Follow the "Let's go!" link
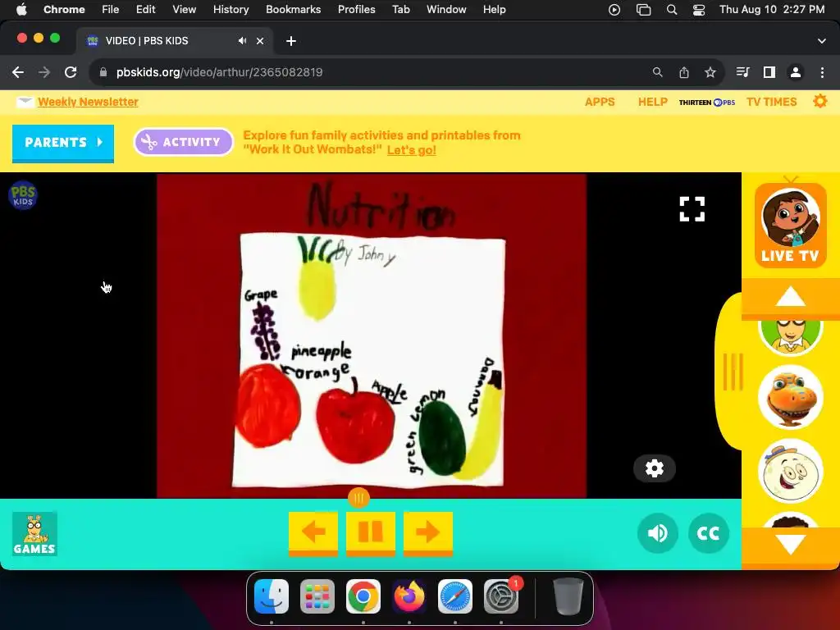The image size is (840, 630). [412, 150]
